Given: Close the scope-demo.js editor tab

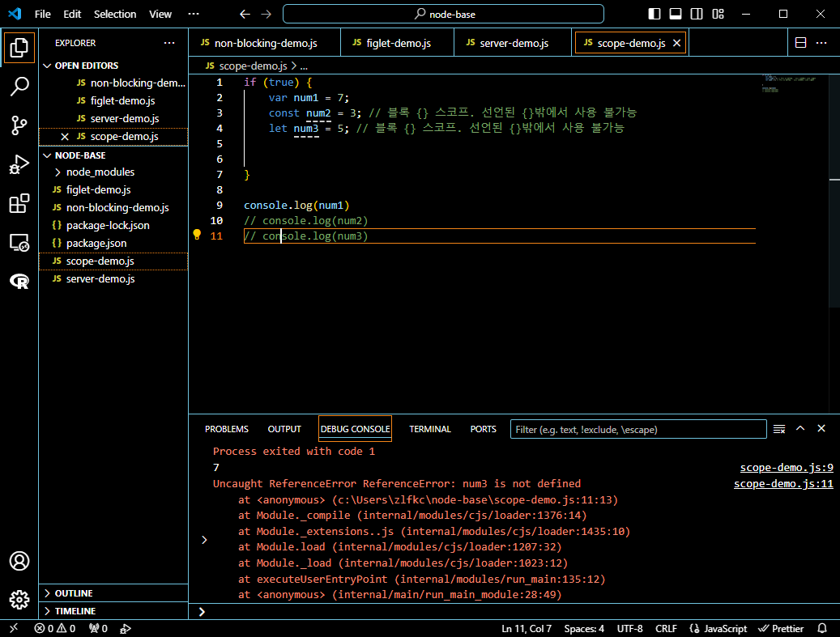Looking at the screenshot, I should 676,43.
